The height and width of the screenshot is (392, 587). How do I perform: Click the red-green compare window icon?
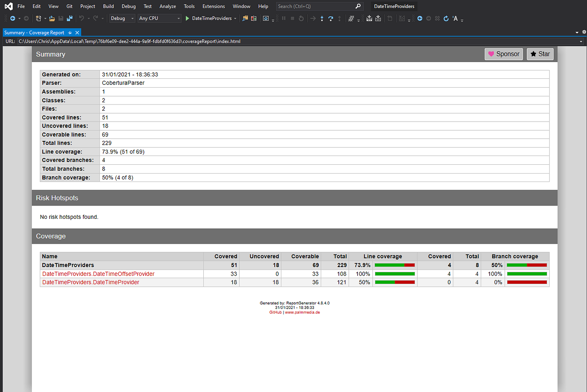tap(254, 18)
